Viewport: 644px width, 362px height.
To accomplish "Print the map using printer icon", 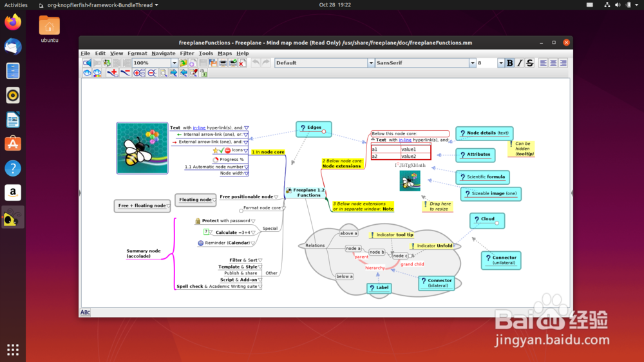I will (223, 63).
